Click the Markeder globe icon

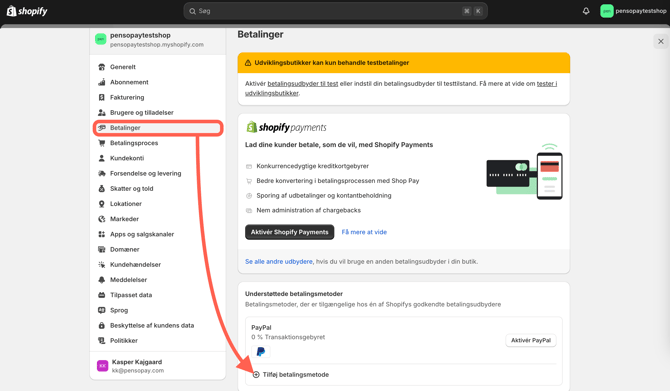[102, 219]
